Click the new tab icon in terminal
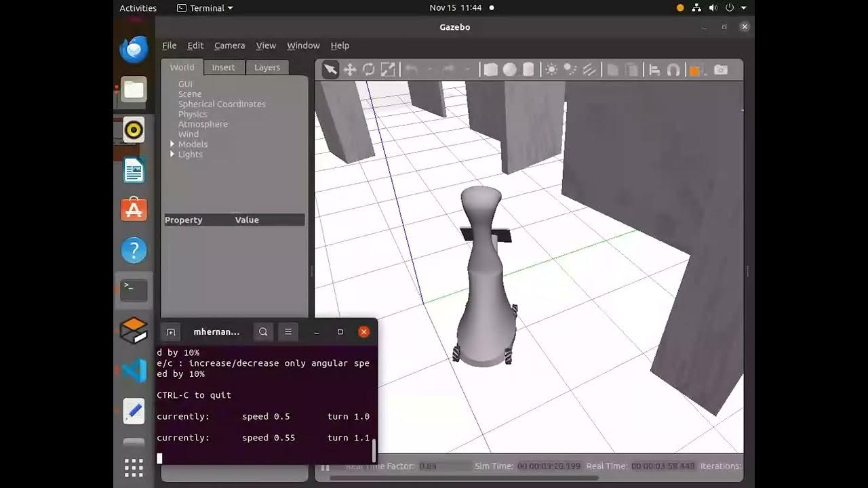The image size is (868, 488). 171,332
